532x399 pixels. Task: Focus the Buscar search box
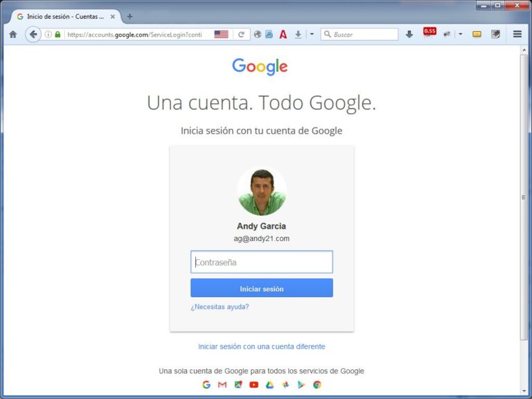pyautogui.click(x=360, y=34)
